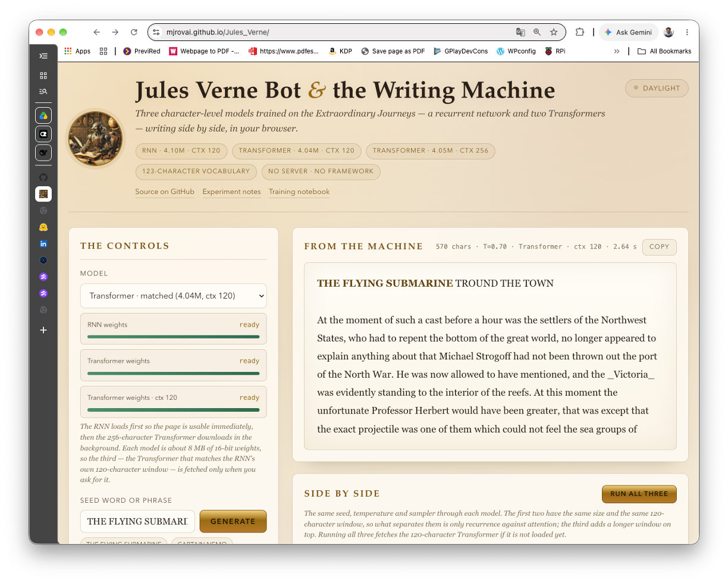Toggle the DAYLIGHT theme switch
Image resolution: width=728 pixels, height=583 pixels.
(x=657, y=88)
